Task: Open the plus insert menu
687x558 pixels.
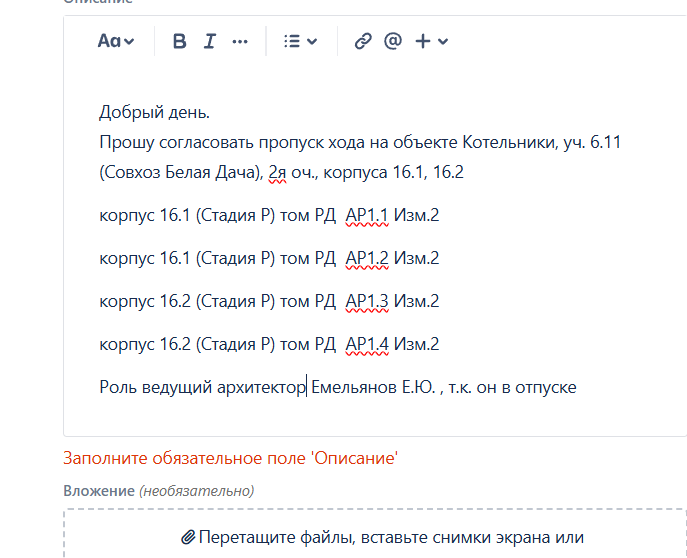Action: click(431, 41)
